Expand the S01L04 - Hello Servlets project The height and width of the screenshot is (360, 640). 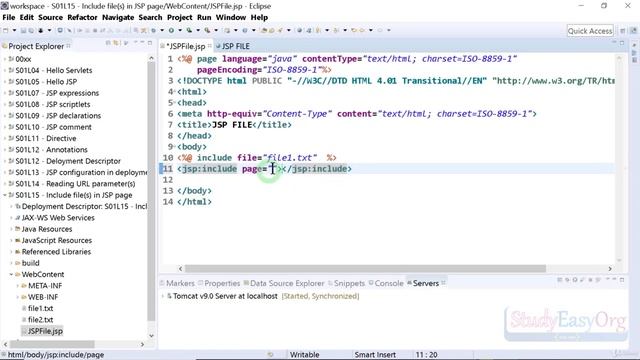tap(5, 70)
